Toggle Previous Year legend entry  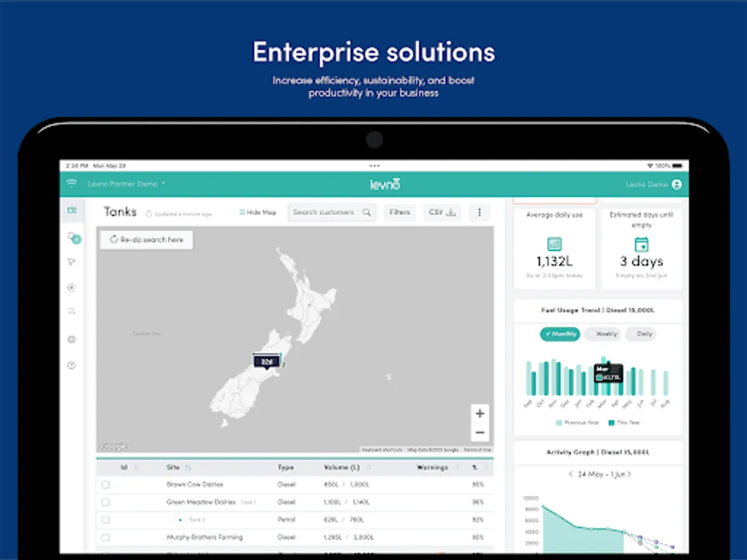click(x=577, y=422)
